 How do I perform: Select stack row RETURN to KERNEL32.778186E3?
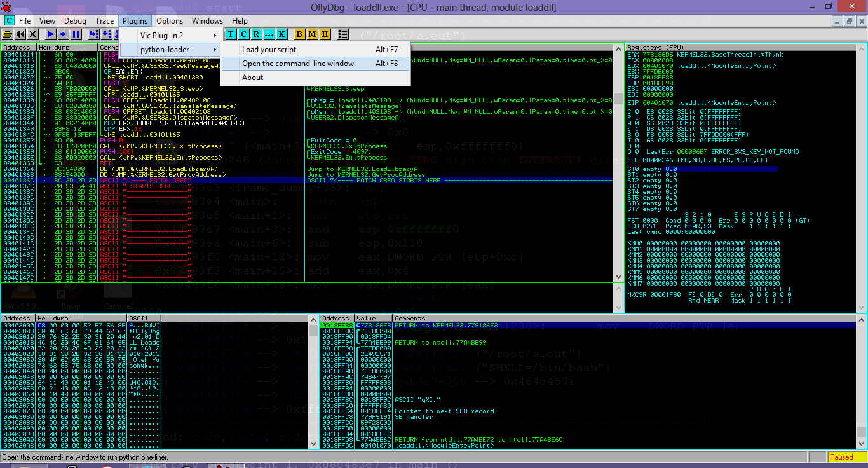[588, 325]
